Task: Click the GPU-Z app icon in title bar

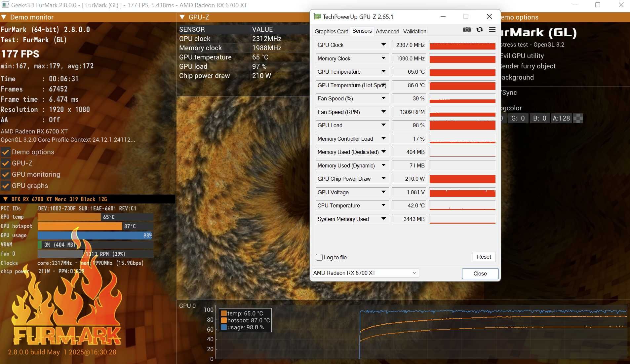Action: (317, 17)
